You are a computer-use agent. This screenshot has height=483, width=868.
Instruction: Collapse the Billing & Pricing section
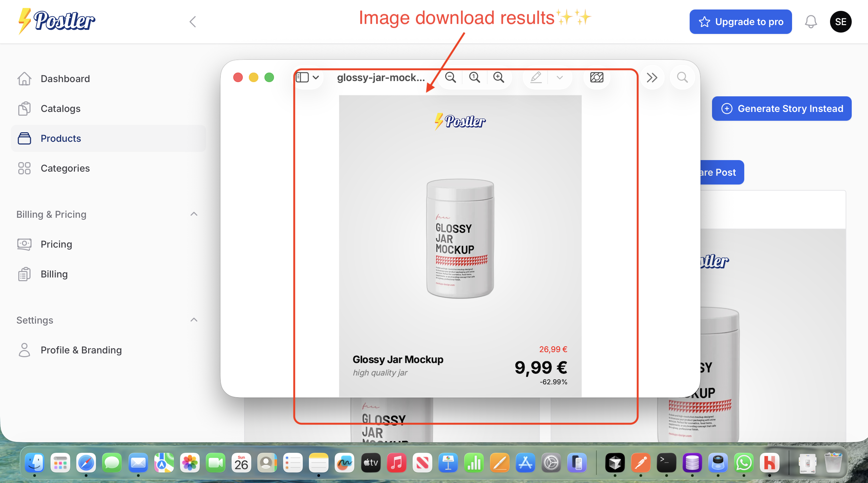pyautogui.click(x=194, y=214)
